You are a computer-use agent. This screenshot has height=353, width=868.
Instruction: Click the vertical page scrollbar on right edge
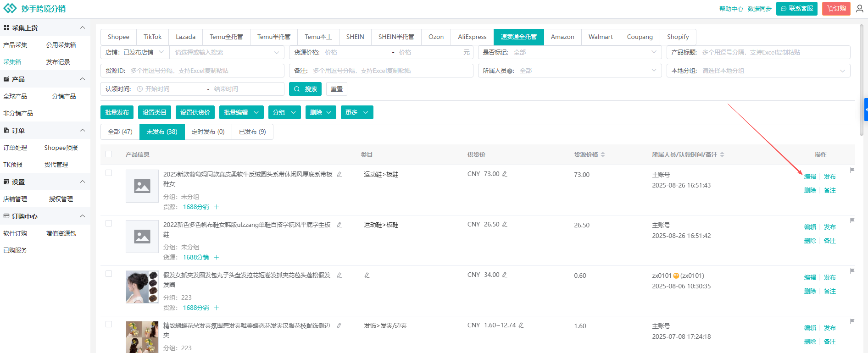861,78
